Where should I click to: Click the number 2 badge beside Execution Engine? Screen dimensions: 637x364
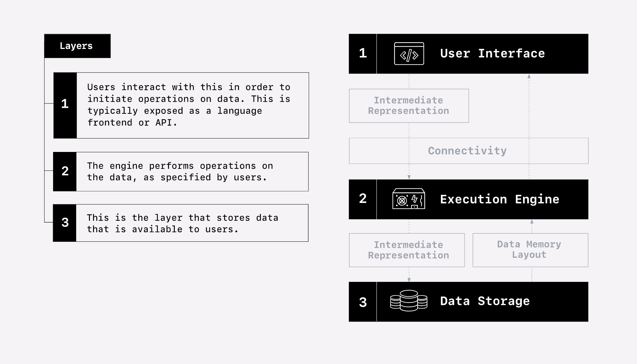click(363, 199)
